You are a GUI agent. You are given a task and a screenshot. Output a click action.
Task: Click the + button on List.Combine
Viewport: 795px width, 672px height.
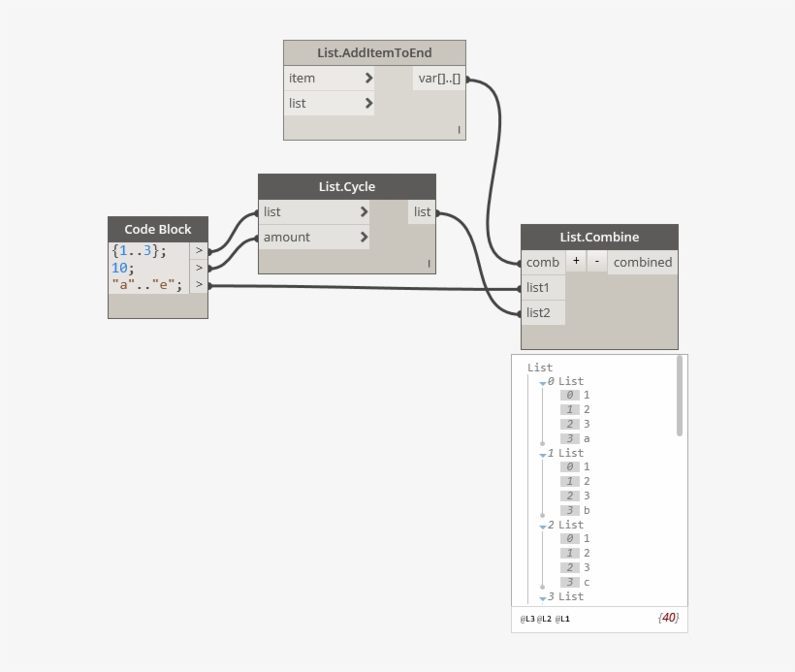tap(576, 261)
